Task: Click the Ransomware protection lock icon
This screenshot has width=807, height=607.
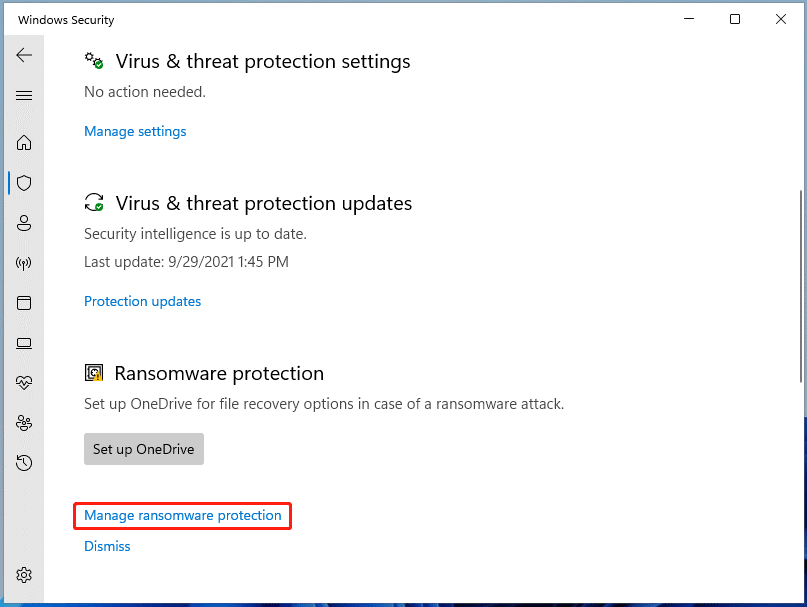Action: click(94, 372)
